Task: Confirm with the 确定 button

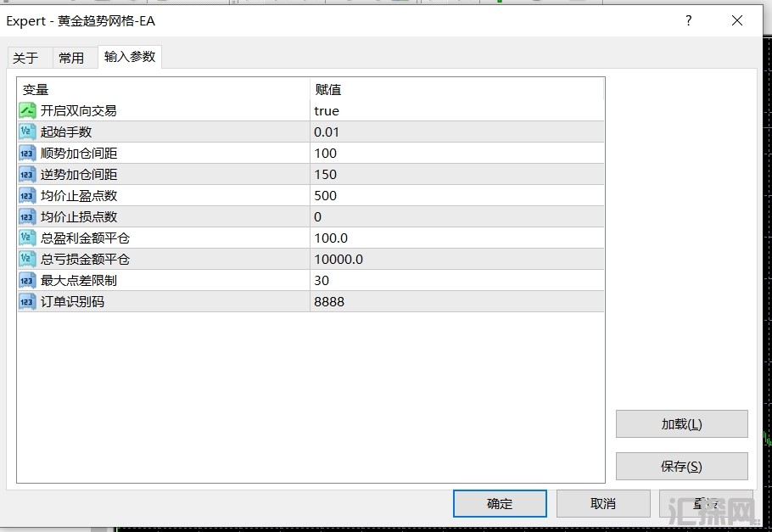Action: (x=500, y=504)
